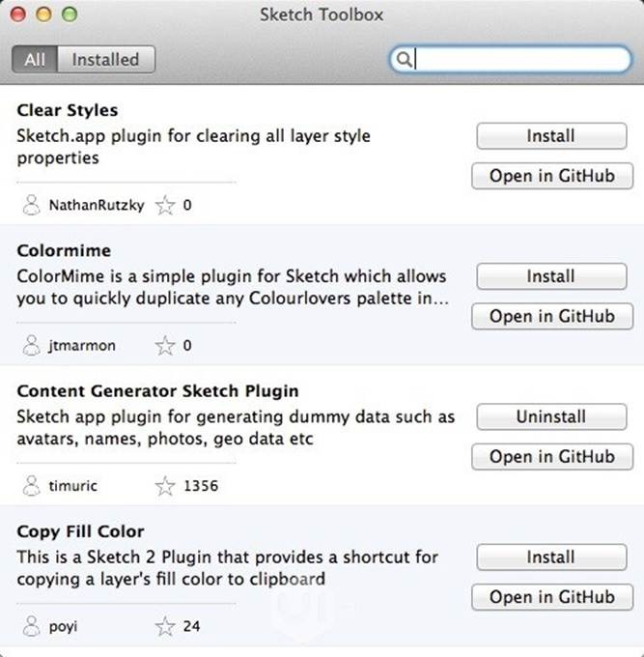Install the Colormime plugin

click(x=550, y=276)
